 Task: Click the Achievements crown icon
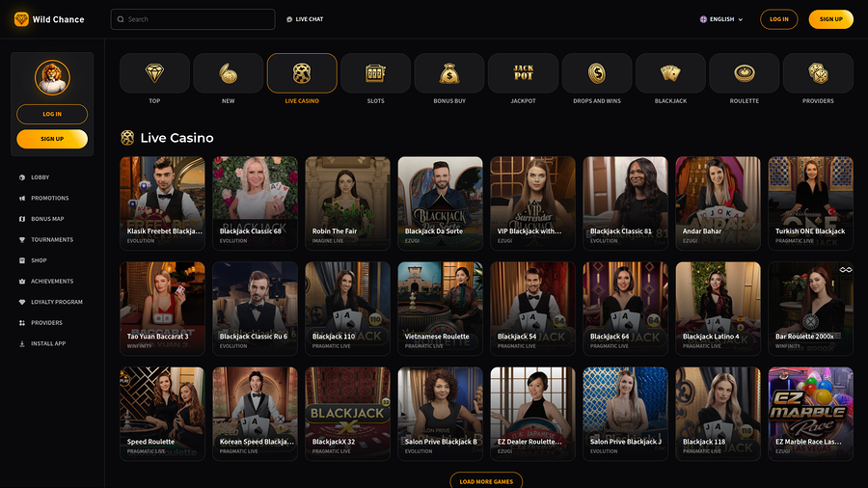coord(22,281)
